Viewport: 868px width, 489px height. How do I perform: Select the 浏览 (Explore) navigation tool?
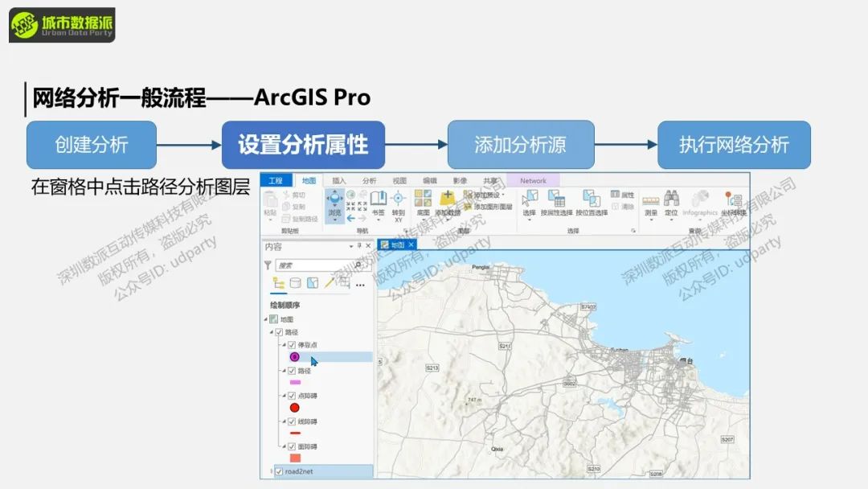pyautogui.click(x=334, y=205)
